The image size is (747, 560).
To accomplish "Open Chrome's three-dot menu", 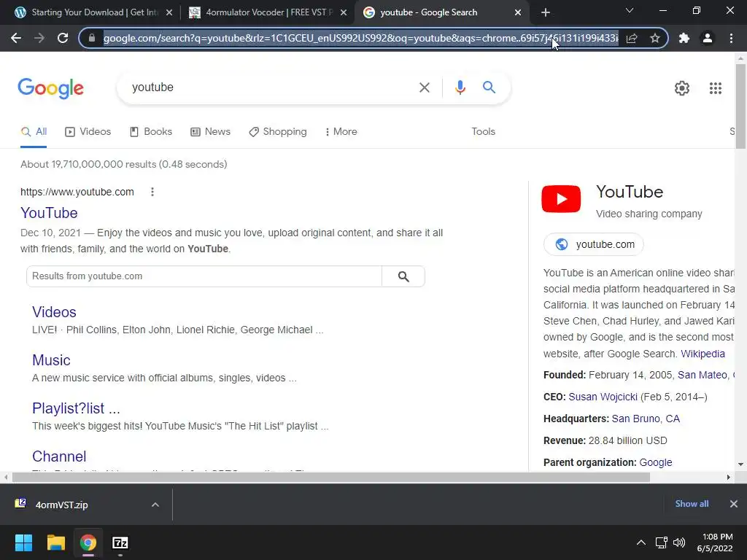I will 731,38.
